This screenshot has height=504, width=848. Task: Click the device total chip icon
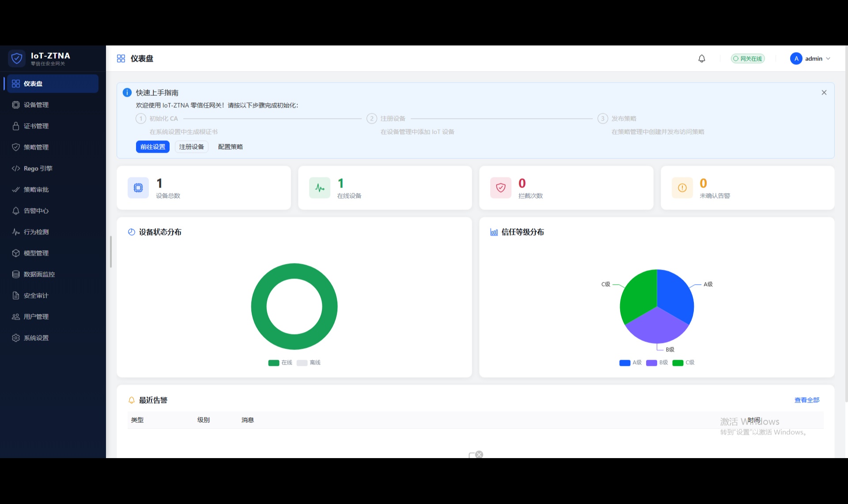click(x=138, y=188)
